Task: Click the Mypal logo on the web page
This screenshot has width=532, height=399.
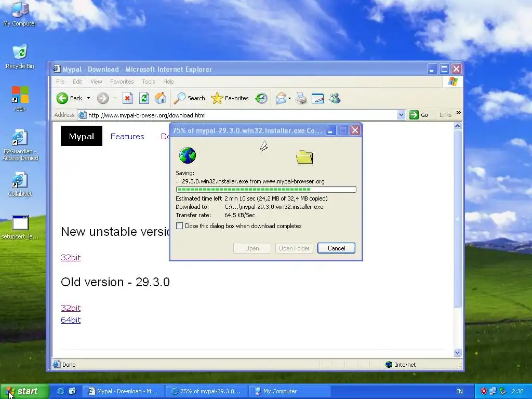Action: click(82, 136)
